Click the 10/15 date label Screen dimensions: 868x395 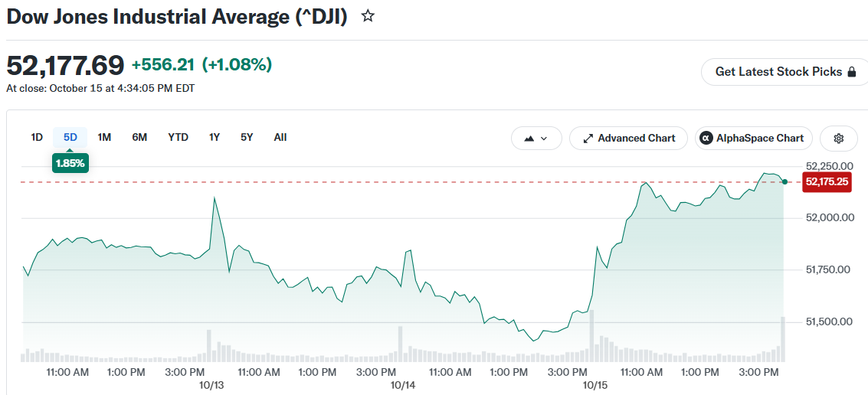(596, 384)
